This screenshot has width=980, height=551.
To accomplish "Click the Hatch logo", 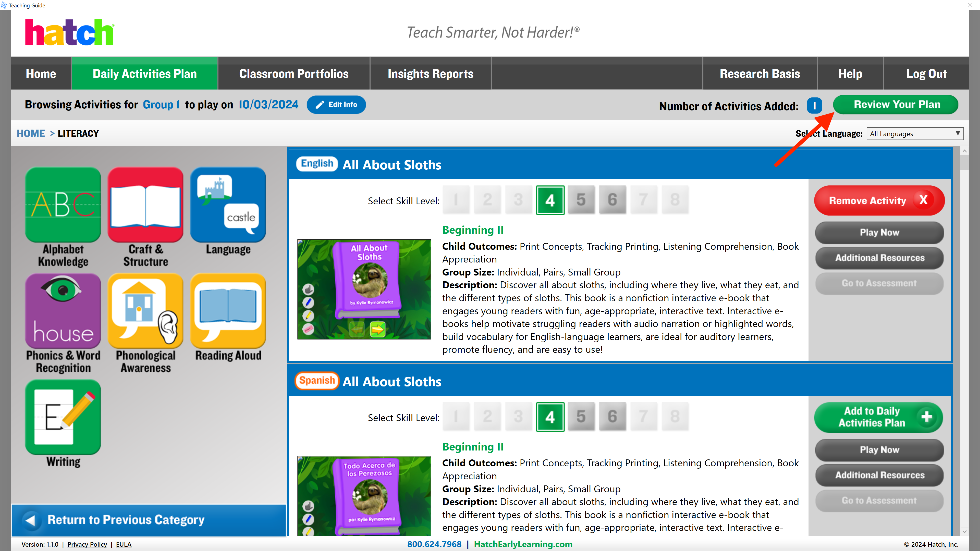I will coord(70,32).
